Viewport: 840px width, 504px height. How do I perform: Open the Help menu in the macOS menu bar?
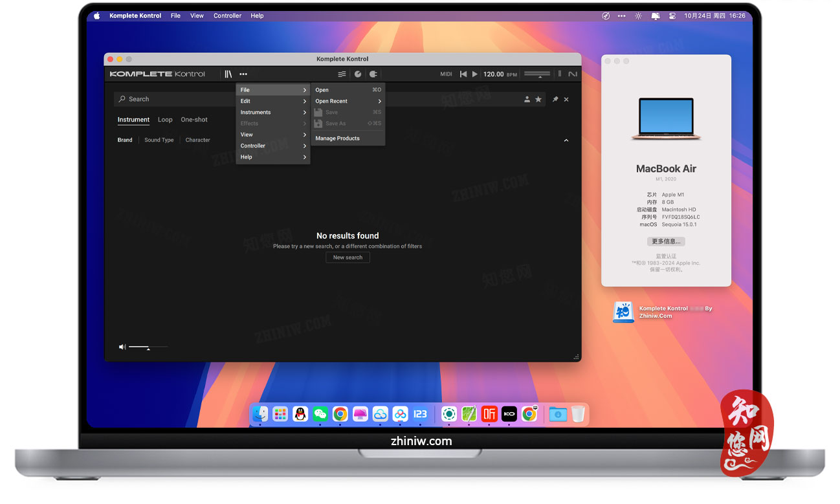coord(257,16)
